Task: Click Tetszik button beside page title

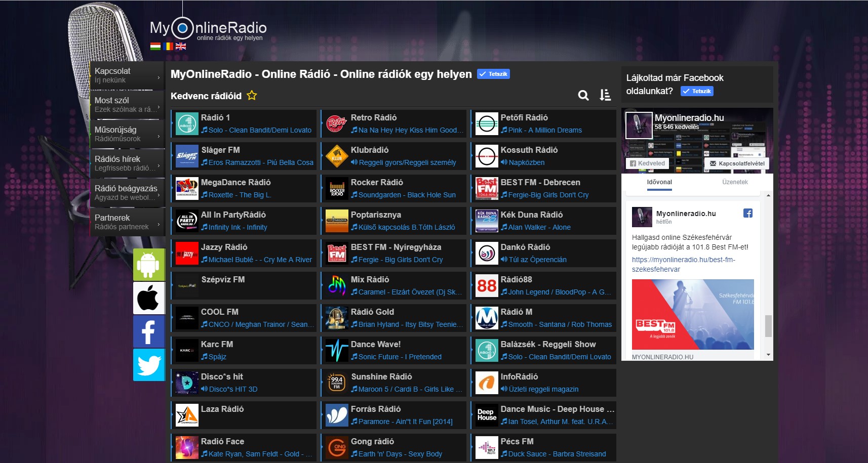Action: (x=493, y=74)
